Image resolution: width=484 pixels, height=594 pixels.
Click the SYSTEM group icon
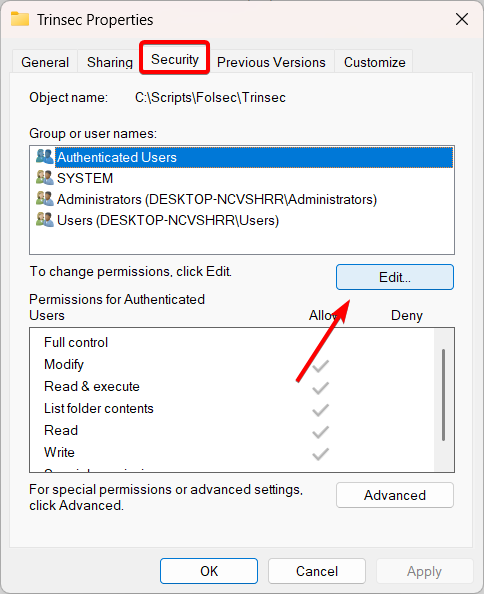(45, 177)
